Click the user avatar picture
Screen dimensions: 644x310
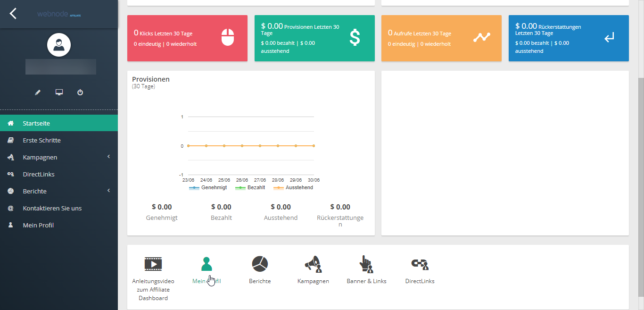tap(59, 45)
